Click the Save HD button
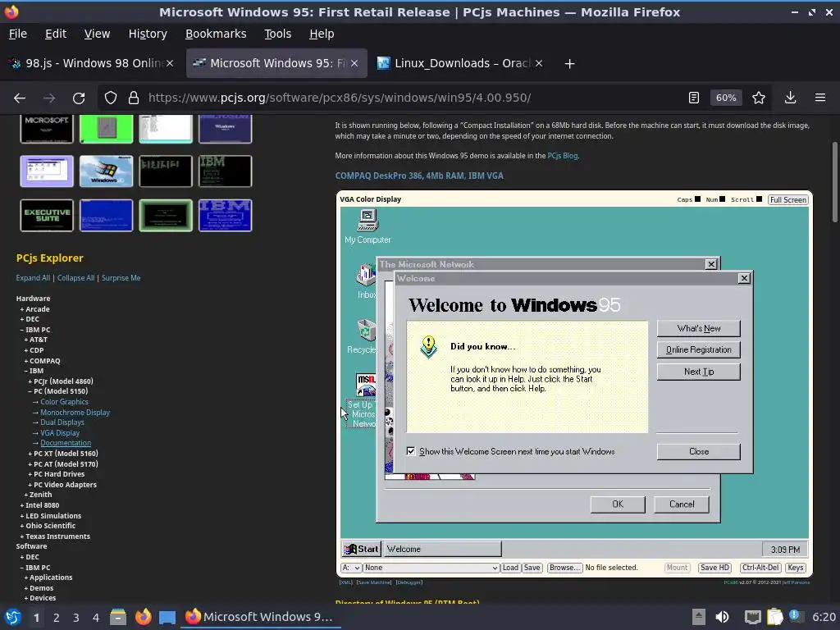 coord(715,568)
